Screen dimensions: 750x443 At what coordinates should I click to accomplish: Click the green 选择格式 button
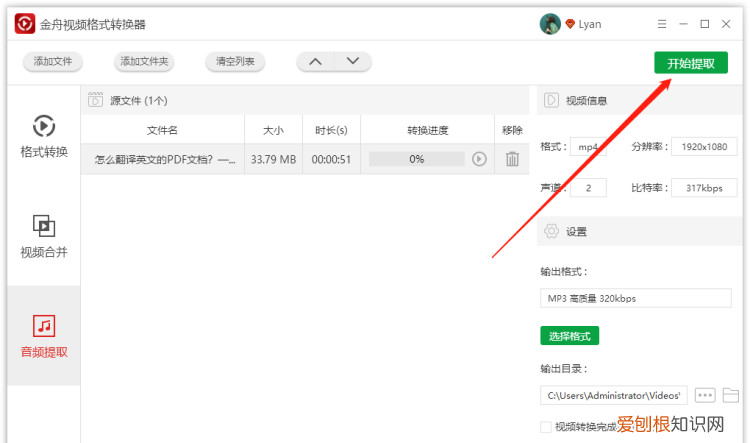click(x=569, y=336)
